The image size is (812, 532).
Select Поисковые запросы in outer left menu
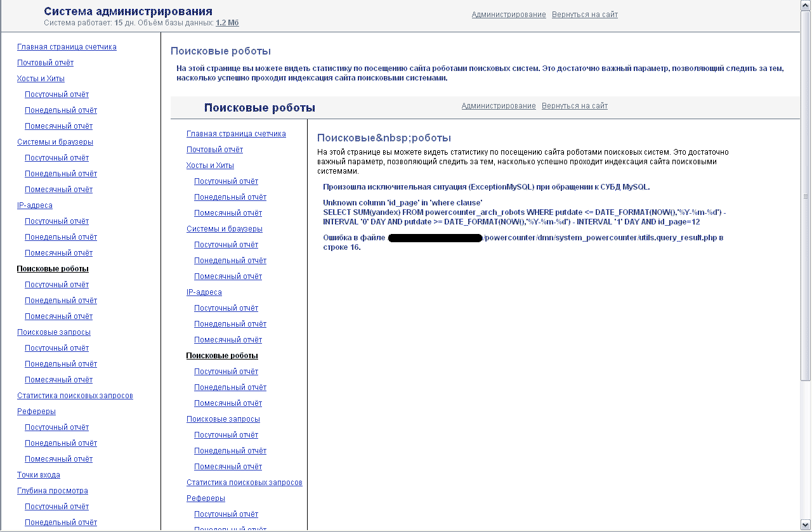54,332
